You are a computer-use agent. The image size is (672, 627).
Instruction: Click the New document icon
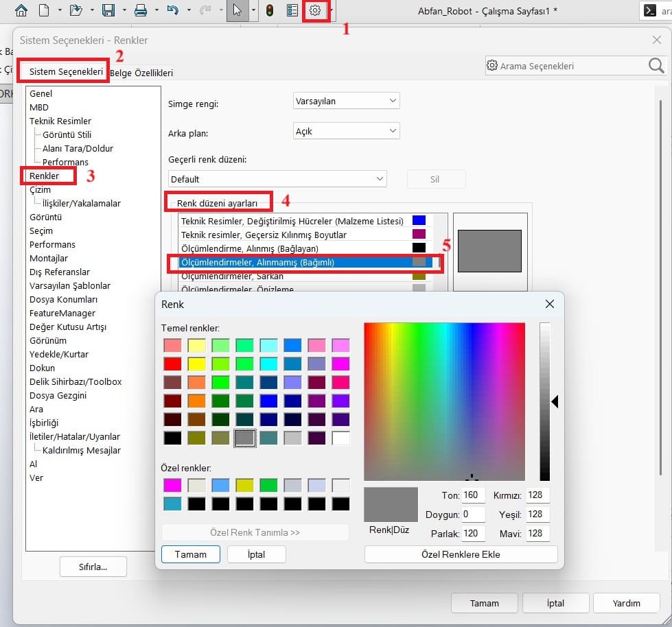pyautogui.click(x=44, y=10)
